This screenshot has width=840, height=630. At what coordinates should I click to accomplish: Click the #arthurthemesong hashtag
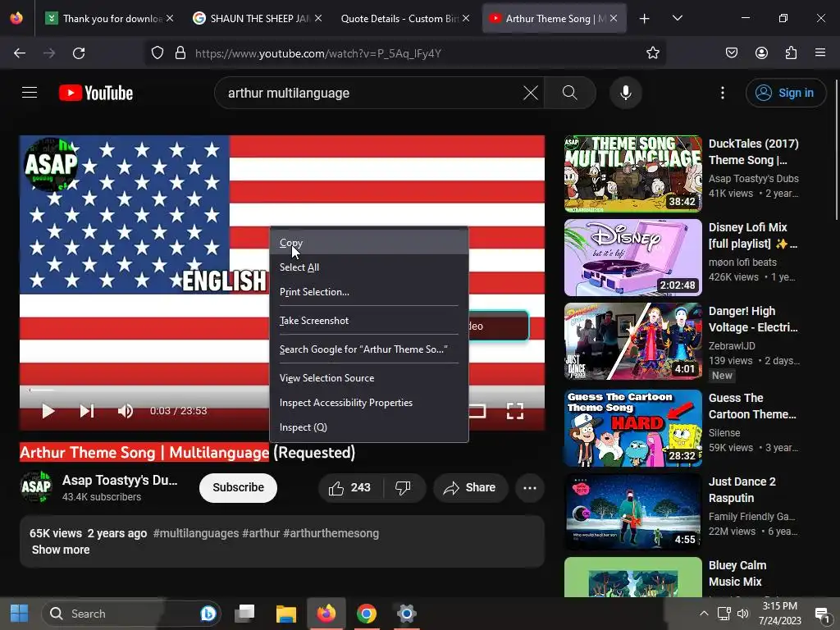[331, 533]
